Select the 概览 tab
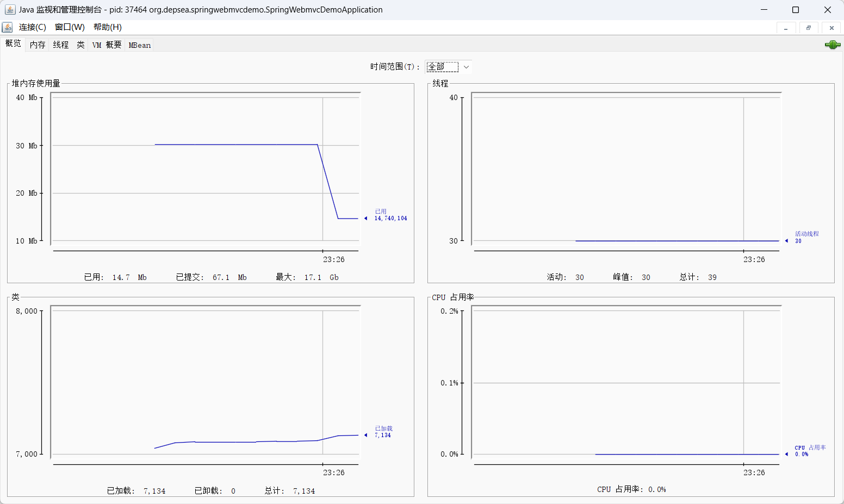Image resolution: width=844 pixels, height=504 pixels. coord(13,43)
